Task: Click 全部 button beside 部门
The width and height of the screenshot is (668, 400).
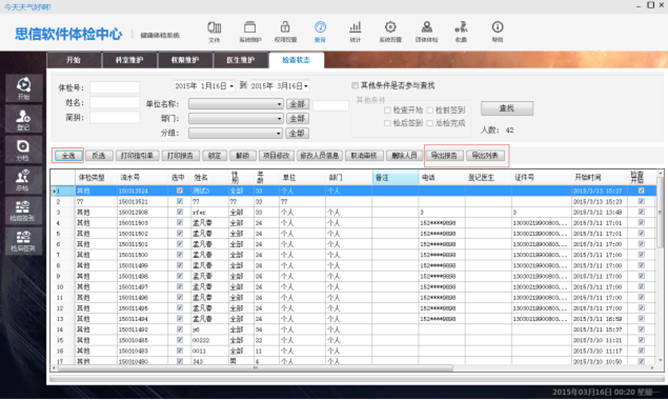Action: [297, 119]
